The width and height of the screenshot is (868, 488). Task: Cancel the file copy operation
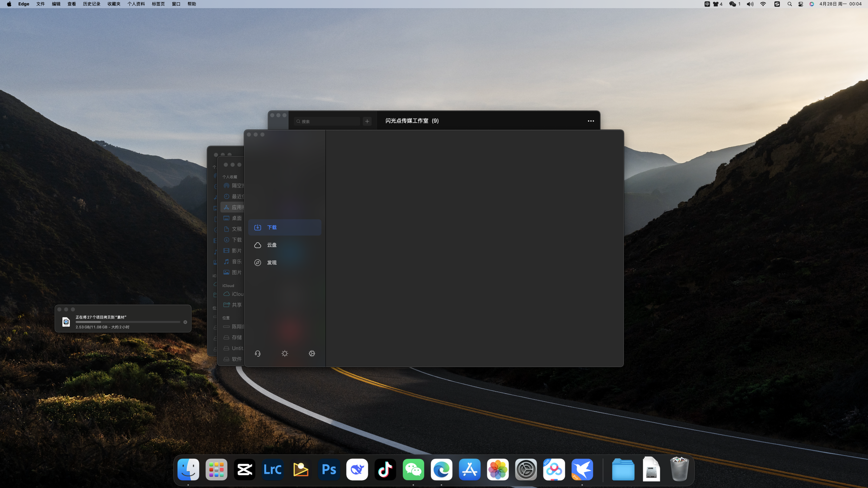[185, 322]
